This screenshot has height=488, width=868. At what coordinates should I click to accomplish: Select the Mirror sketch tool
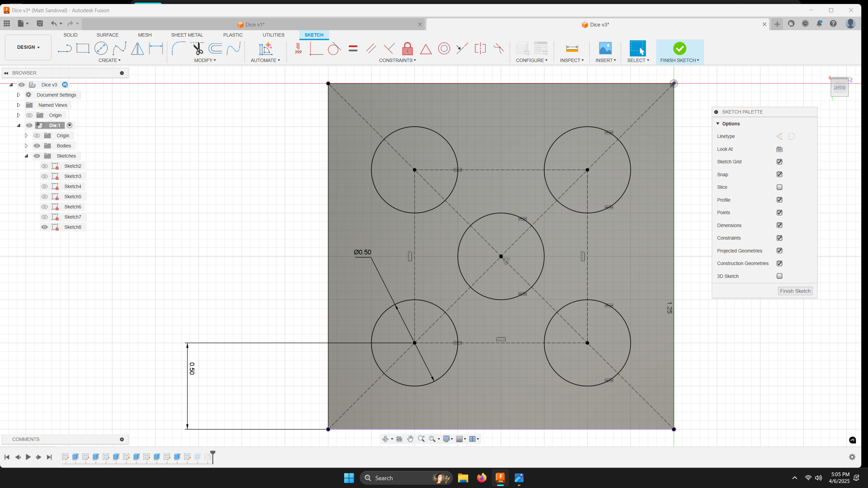point(137,48)
